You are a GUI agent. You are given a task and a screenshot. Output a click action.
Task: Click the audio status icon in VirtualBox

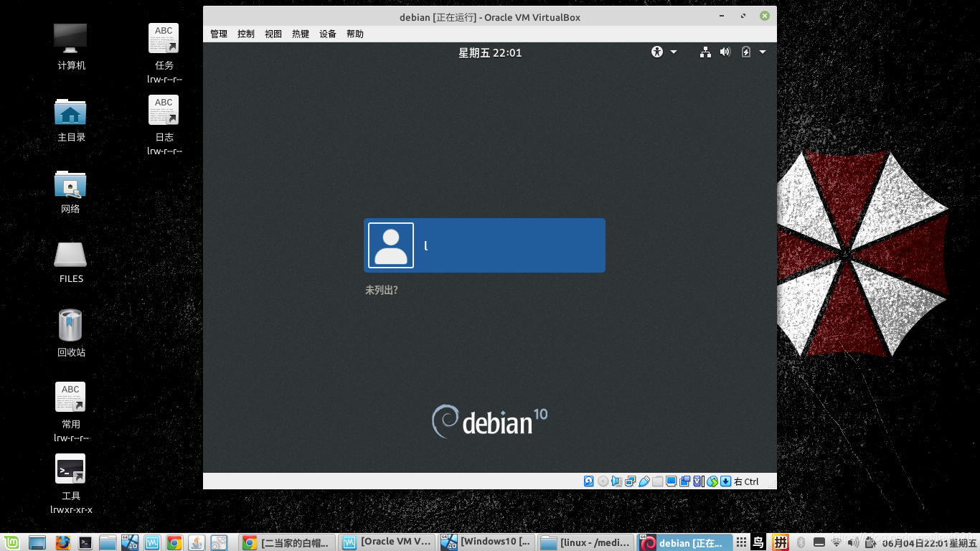coord(617,481)
